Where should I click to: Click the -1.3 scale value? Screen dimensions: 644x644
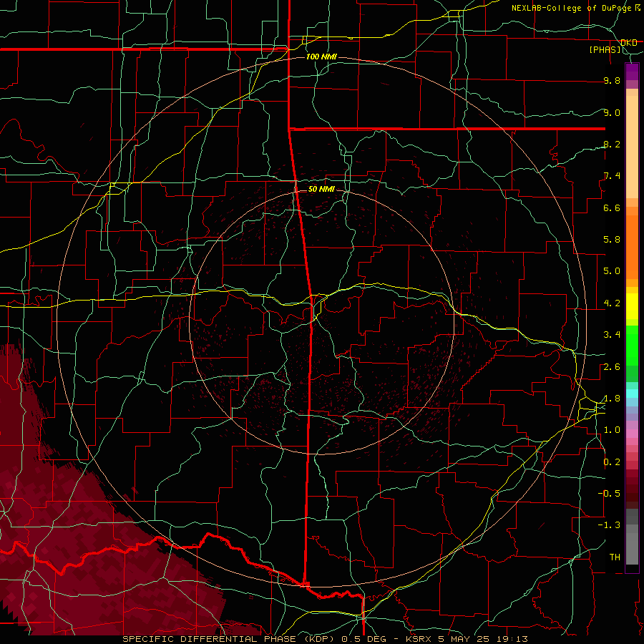pos(610,525)
